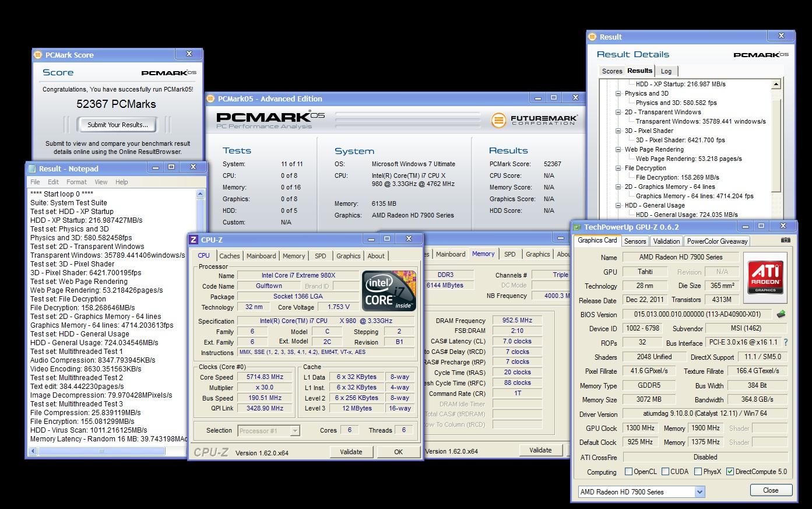Open the Validation tab in GPU-Z

(666, 241)
